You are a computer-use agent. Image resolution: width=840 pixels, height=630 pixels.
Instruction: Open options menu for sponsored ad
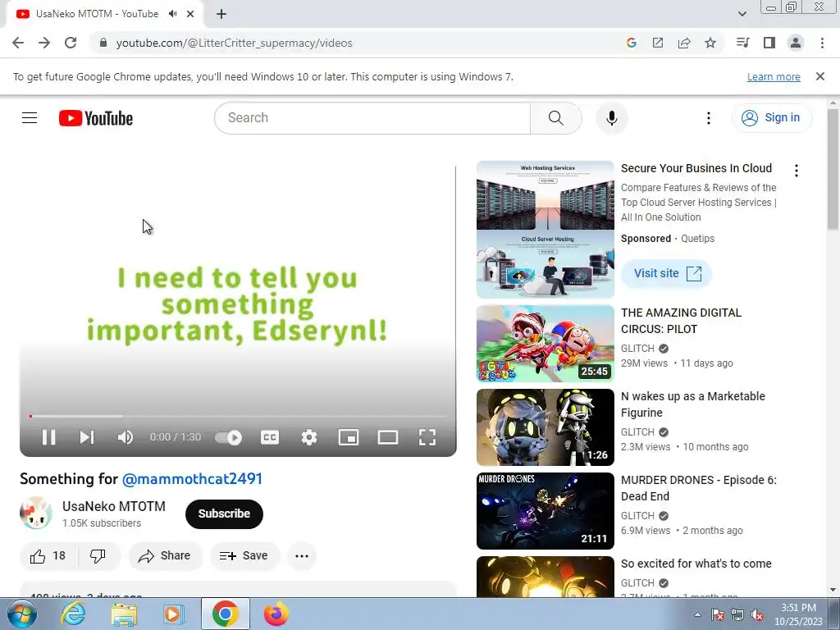(796, 171)
